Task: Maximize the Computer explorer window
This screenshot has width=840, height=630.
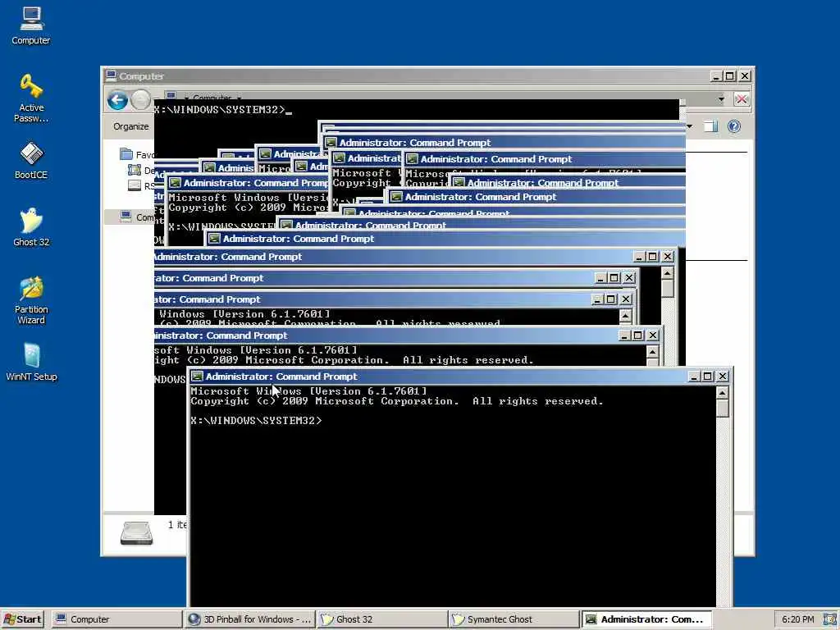Action: (x=729, y=76)
